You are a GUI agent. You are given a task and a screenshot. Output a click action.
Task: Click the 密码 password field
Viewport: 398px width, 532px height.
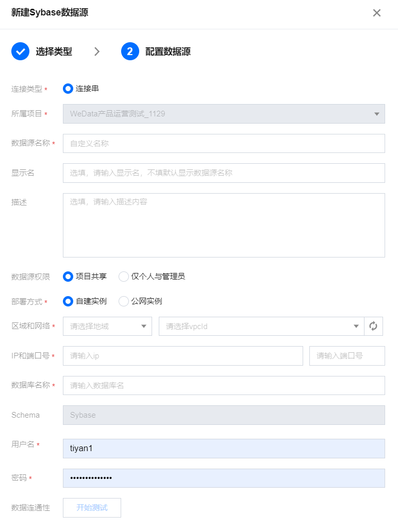pyautogui.click(x=224, y=478)
